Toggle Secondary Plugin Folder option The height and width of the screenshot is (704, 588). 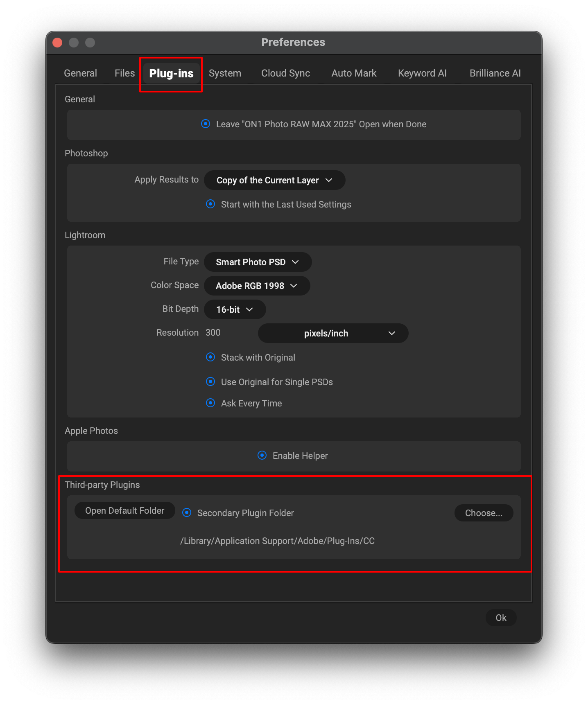pyautogui.click(x=187, y=513)
